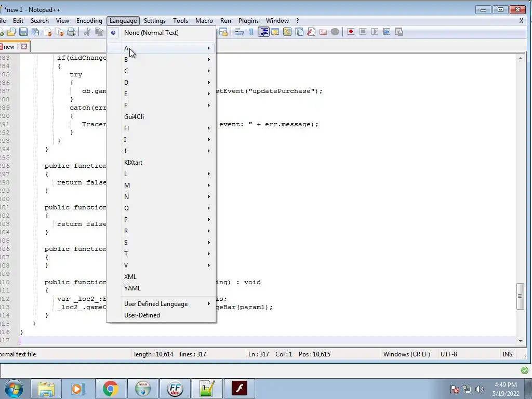Open the Plugins menu
Image resolution: width=532 pixels, height=399 pixels.
pos(248,21)
